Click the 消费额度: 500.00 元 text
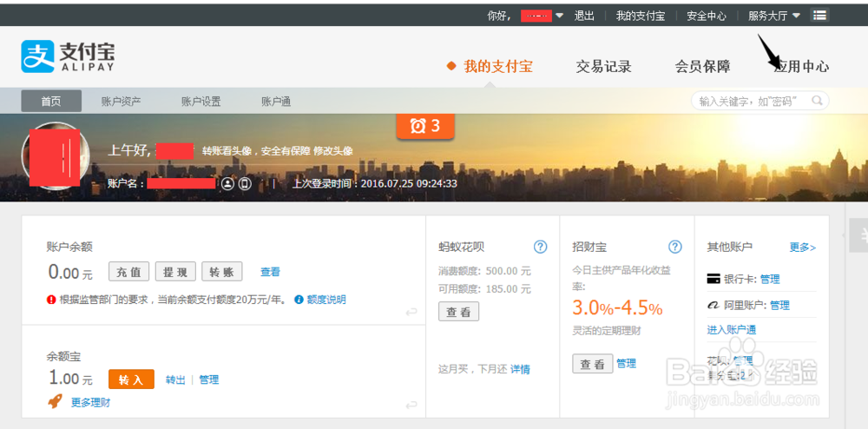This screenshot has height=429, width=868. (484, 271)
